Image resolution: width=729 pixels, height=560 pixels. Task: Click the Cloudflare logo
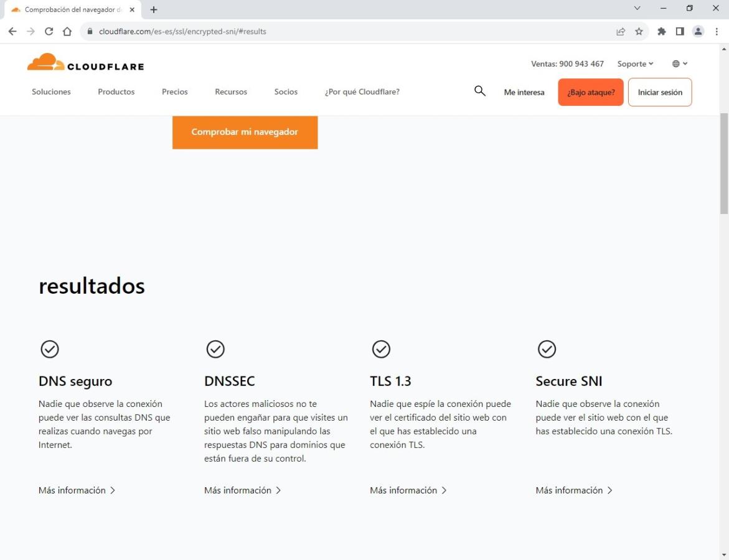[85, 63]
